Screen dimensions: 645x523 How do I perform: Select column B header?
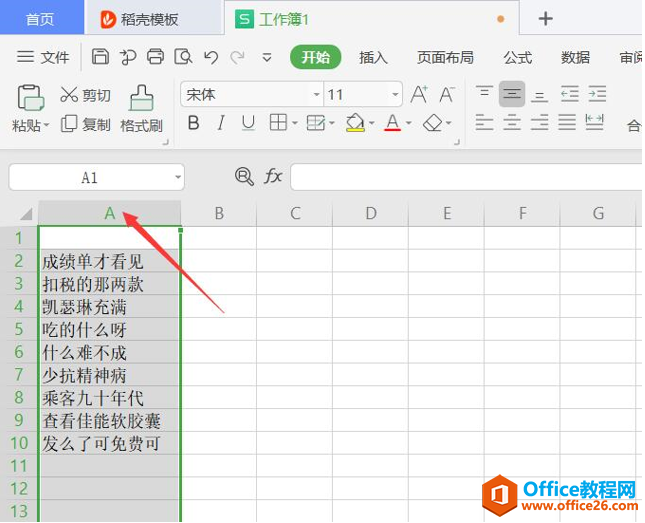pyautogui.click(x=219, y=214)
